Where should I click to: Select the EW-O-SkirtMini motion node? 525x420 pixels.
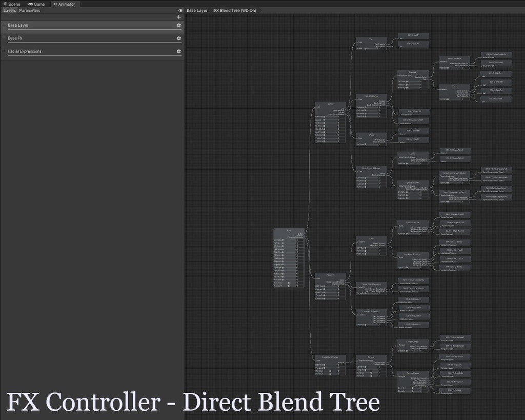click(496, 82)
